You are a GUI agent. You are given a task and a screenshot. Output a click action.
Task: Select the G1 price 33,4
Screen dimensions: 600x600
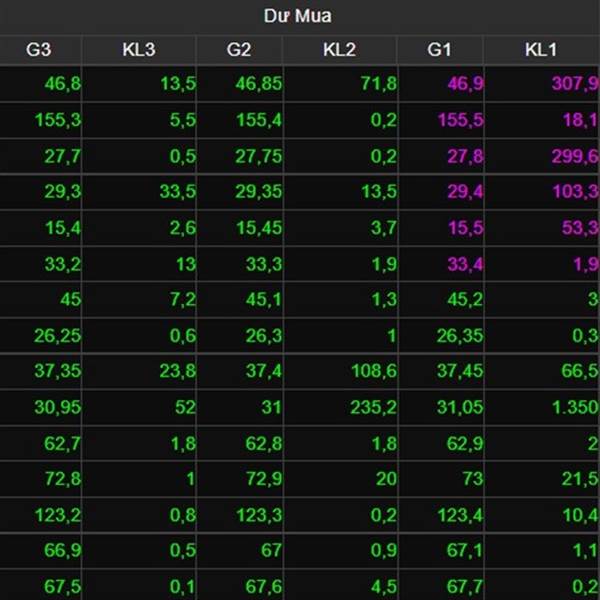point(465,264)
